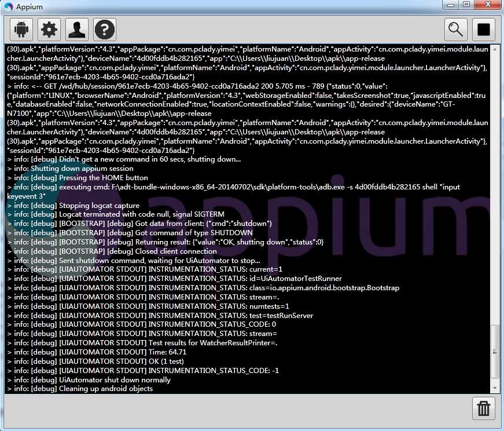Click 'Got command of type SHUTDOWN' line
The width and height of the screenshot is (504, 431).
coord(130,233)
